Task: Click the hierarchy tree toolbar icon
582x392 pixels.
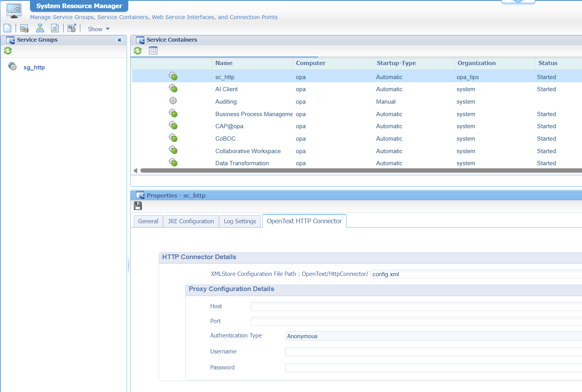Action: point(40,28)
